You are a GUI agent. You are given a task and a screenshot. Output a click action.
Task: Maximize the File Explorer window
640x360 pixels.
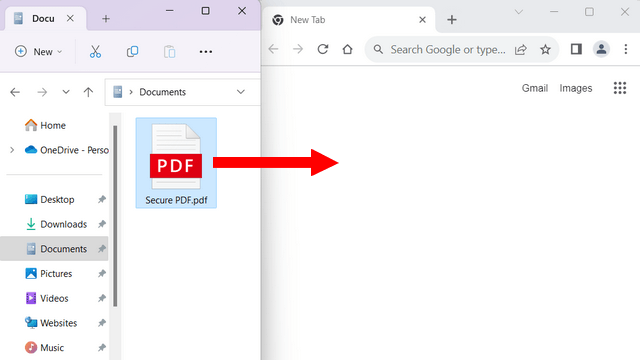(206, 11)
